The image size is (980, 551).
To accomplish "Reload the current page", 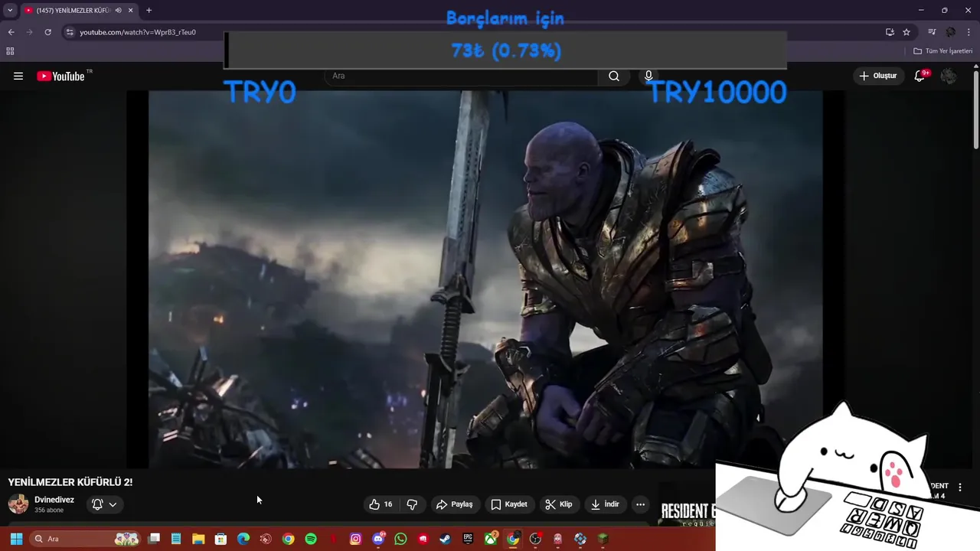I will coord(47,32).
